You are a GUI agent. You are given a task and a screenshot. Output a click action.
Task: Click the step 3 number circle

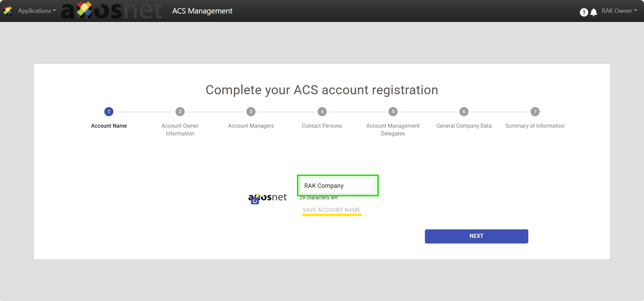(x=251, y=111)
